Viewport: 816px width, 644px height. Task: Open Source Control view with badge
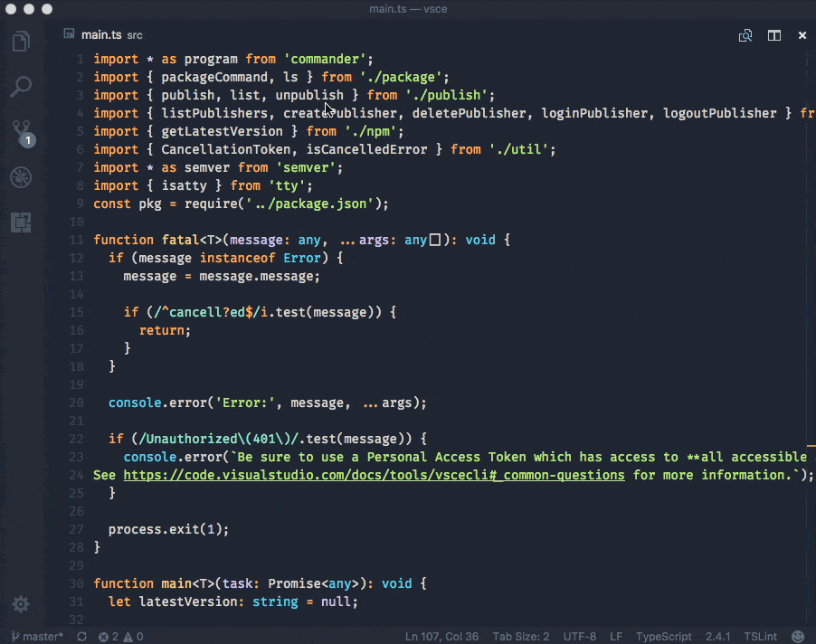point(21,132)
